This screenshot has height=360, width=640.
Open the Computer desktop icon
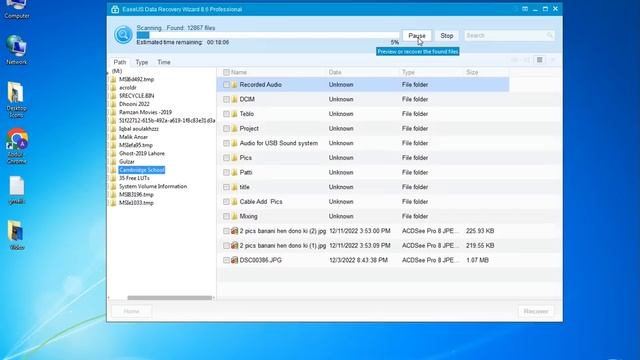tap(17, 10)
